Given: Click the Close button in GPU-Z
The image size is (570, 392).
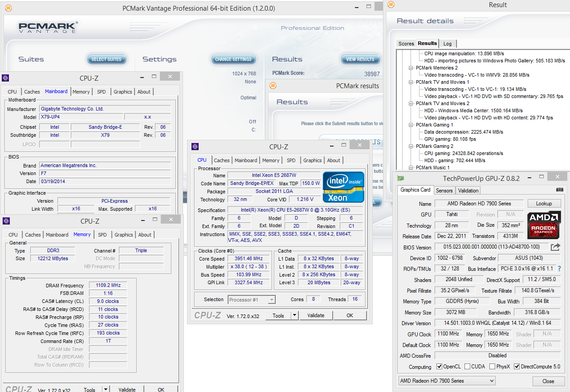Looking at the screenshot, I should click(549, 381).
